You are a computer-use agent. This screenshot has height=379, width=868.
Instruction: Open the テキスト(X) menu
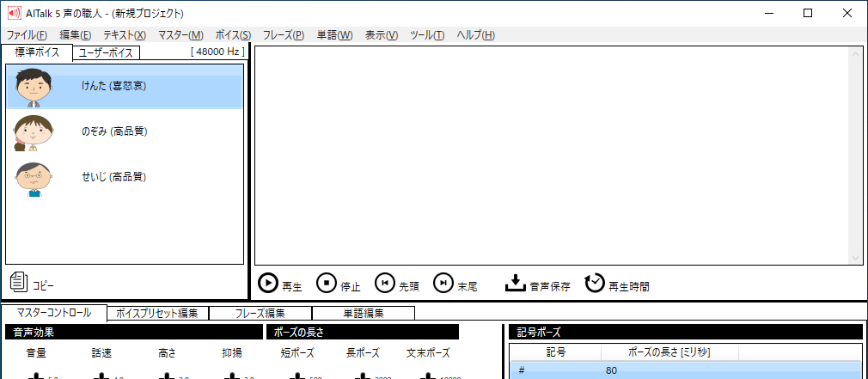tap(125, 35)
